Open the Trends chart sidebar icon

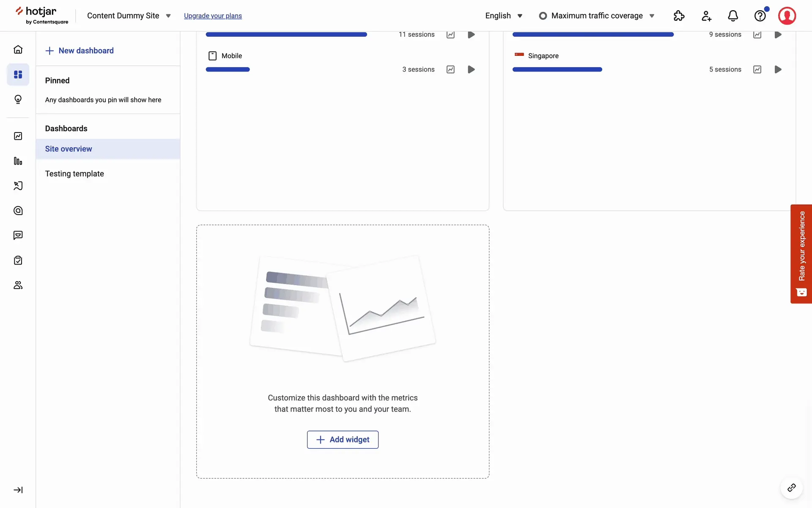coord(18,136)
